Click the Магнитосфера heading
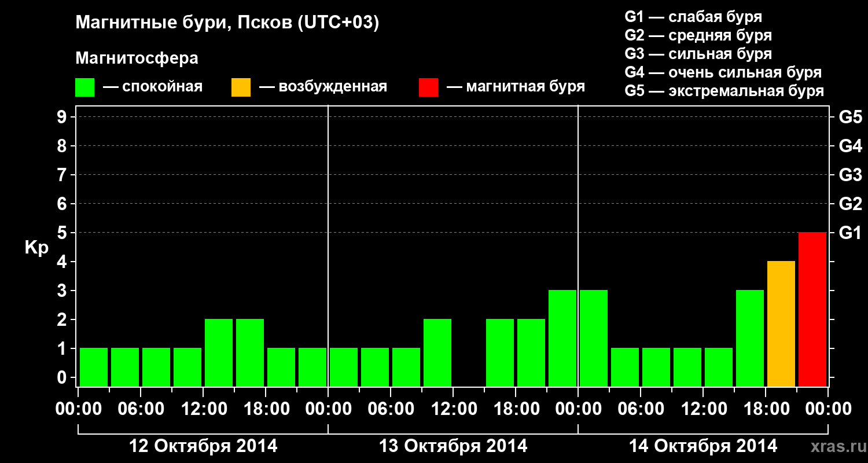The image size is (868, 463). tap(137, 58)
